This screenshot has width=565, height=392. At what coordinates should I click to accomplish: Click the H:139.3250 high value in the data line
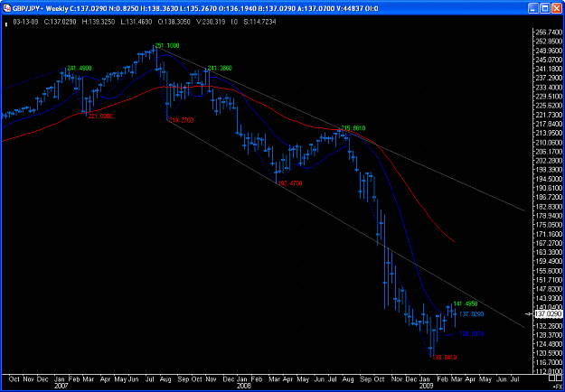coord(99,22)
